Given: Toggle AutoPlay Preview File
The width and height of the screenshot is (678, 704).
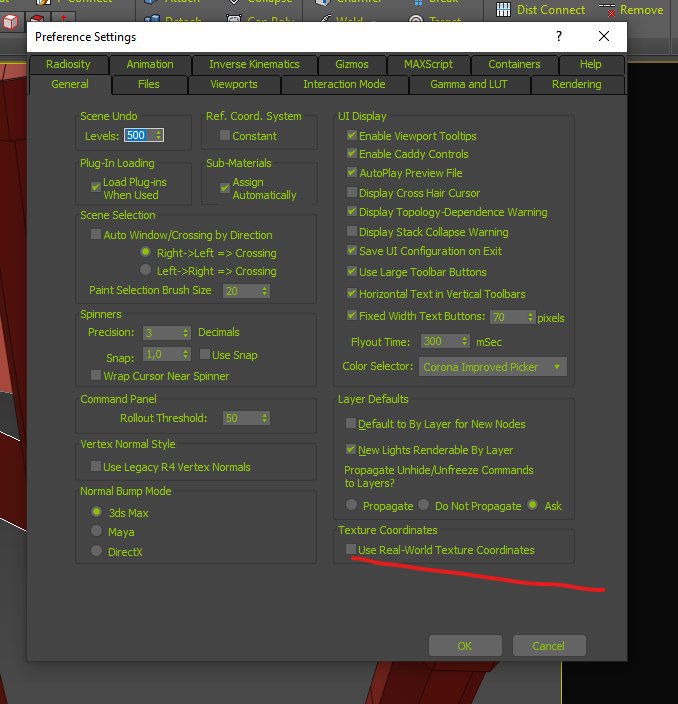Looking at the screenshot, I should coord(352,172).
